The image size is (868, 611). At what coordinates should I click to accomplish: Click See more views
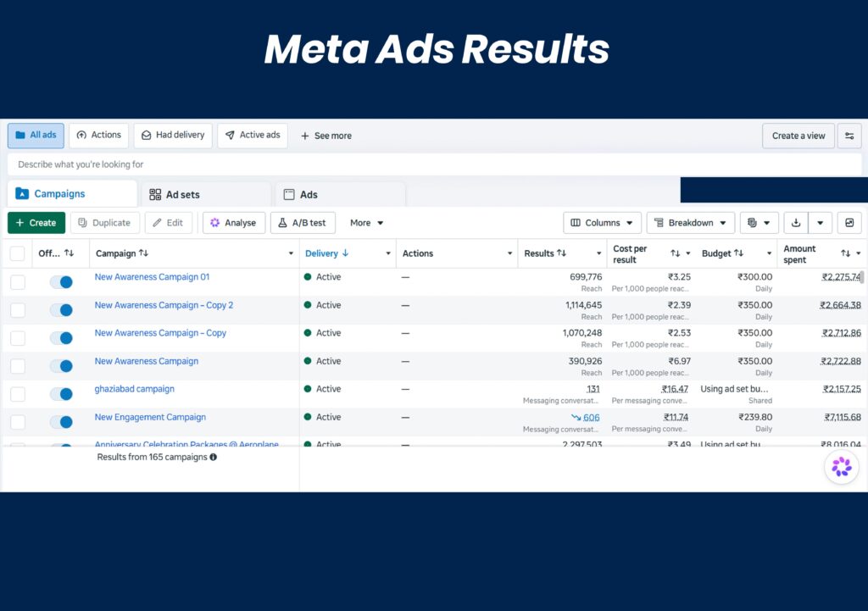(x=326, y=136)
